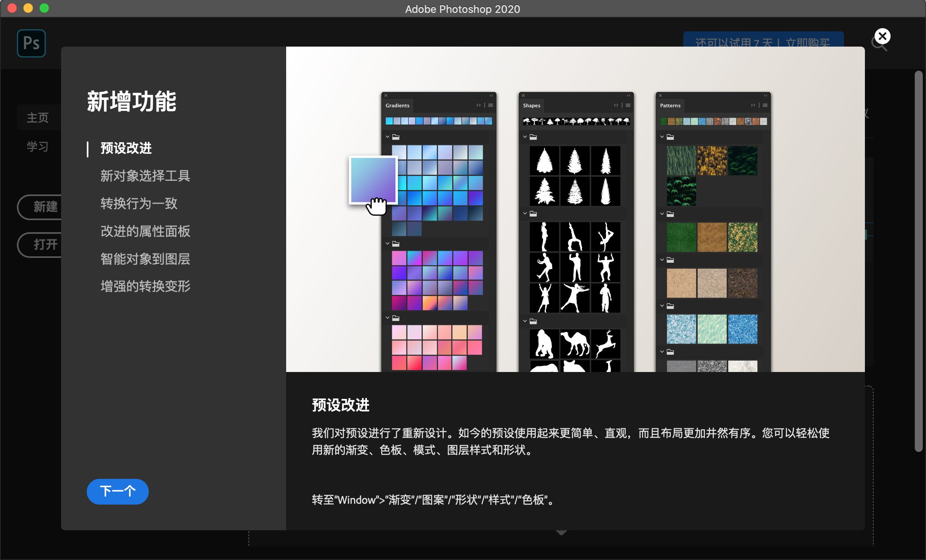Select the leaping deer silhouette shape
This screenshot has width=926, height=560.
(x=606, y=344)
